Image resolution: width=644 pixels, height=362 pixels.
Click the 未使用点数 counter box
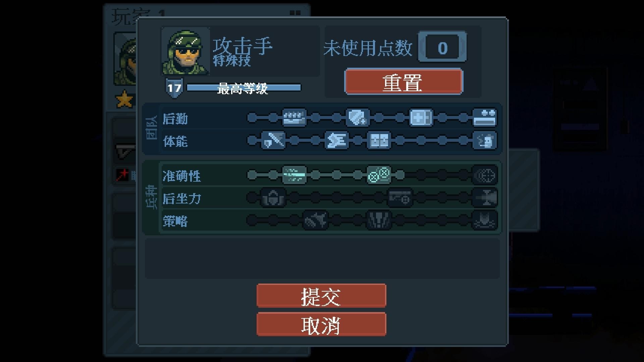442,47
